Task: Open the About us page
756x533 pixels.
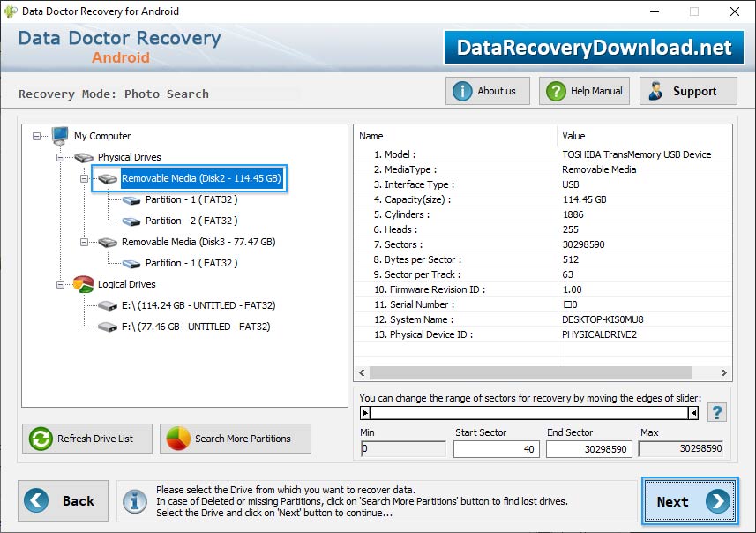Action: point(488,91)
